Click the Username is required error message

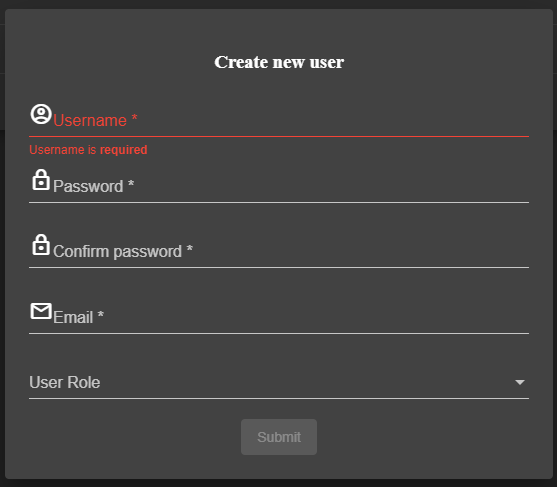pos(88,150)
